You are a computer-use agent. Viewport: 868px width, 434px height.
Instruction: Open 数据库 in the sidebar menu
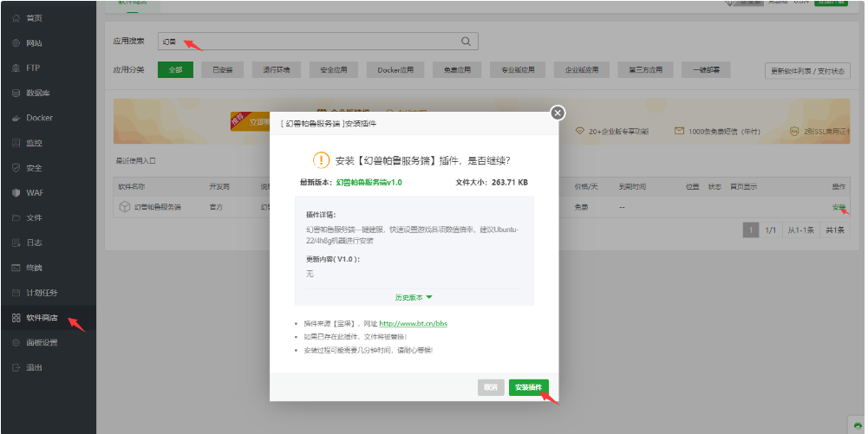tap(38, 93)
